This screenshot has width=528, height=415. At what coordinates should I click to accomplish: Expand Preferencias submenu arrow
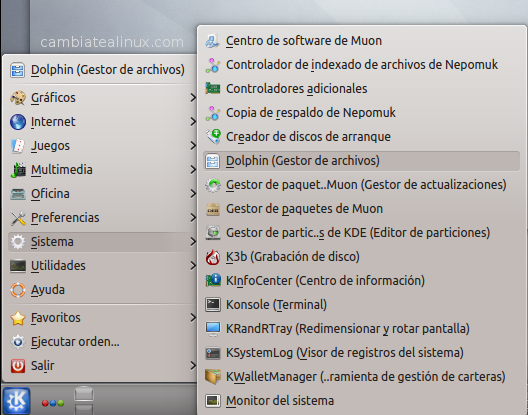click(193, 218)
